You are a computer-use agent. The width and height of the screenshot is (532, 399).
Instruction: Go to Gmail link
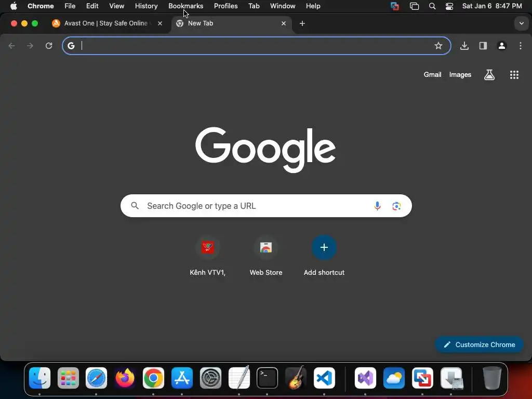pyautogui.click(x=432, y=75)
